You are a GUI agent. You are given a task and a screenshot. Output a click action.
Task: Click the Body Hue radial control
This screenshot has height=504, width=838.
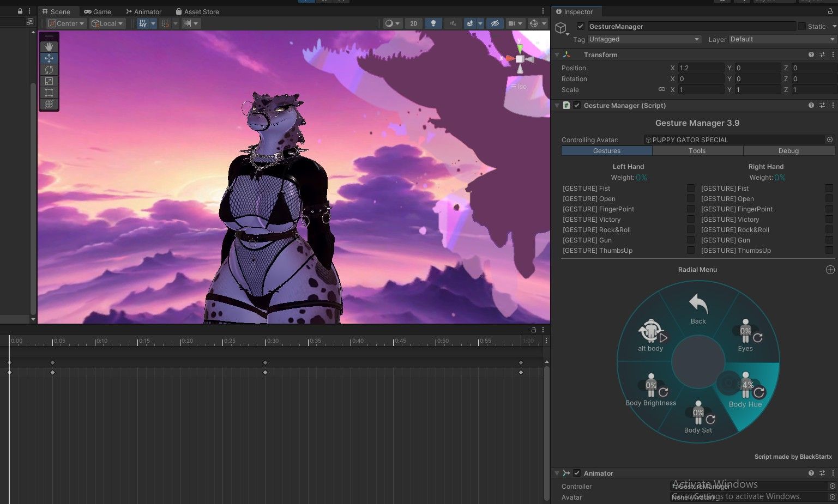[746, 390]
